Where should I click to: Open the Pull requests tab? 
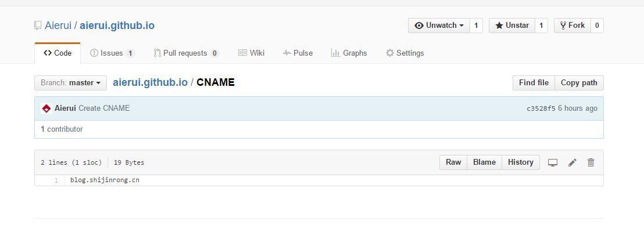[x=185, y=53]
